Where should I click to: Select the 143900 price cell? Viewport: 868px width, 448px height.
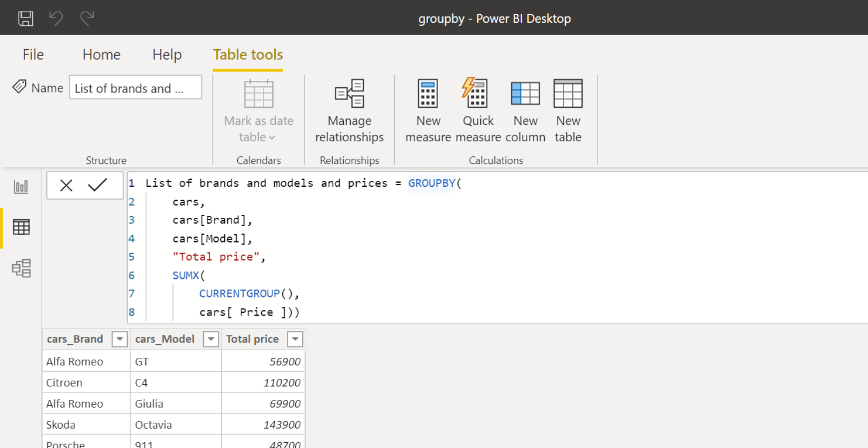tap(264, 425)
